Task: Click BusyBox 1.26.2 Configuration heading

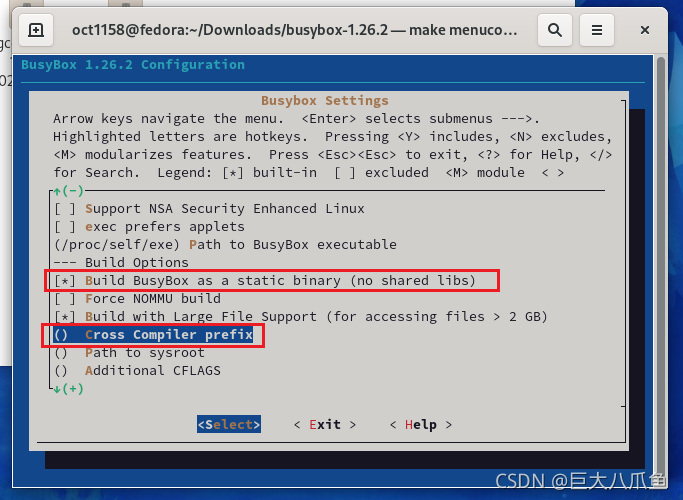Action: 133,64
